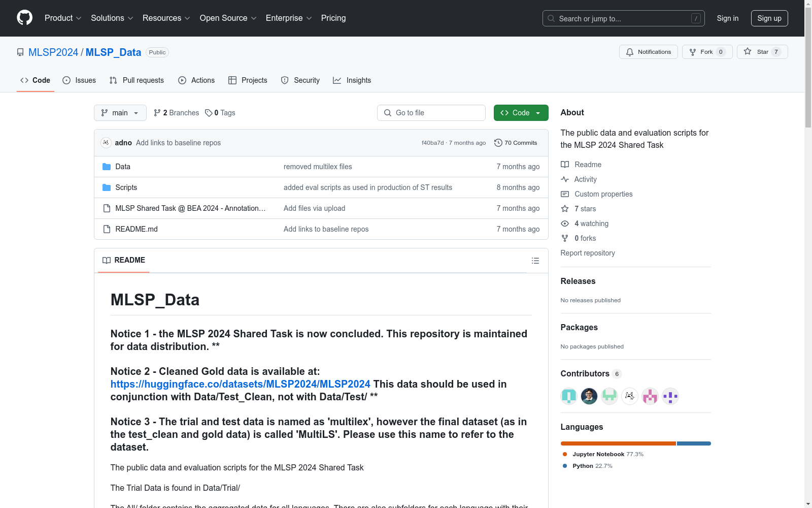The height and width of the screenshot is (508, 812).
Task: Open the first teal contributor avatar
Action: click(569, 396)
